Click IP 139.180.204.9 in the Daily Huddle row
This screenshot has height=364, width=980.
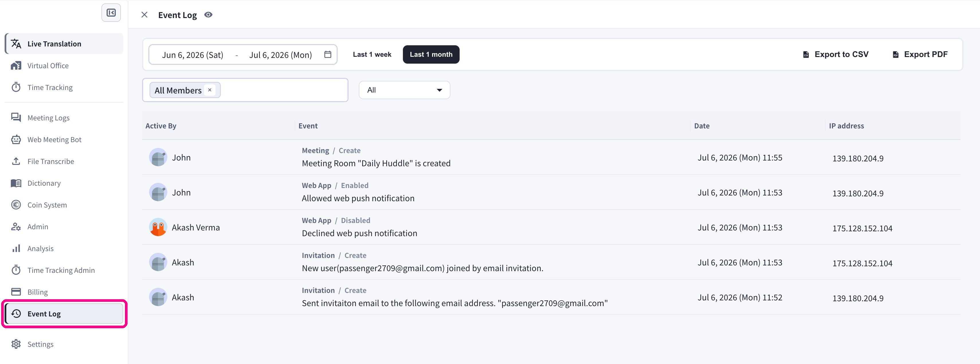coord(858,158)
